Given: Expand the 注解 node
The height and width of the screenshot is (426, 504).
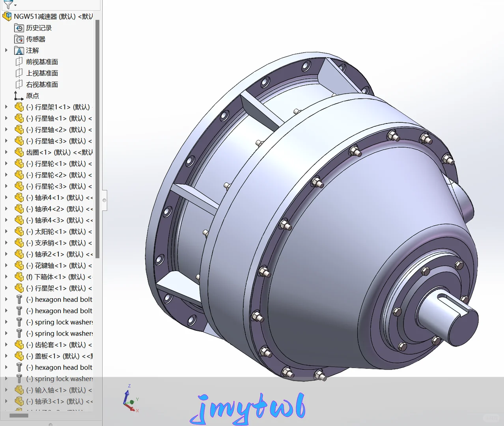Looking at the screenshot, I should pyautogui.click(x=6, y=50).
